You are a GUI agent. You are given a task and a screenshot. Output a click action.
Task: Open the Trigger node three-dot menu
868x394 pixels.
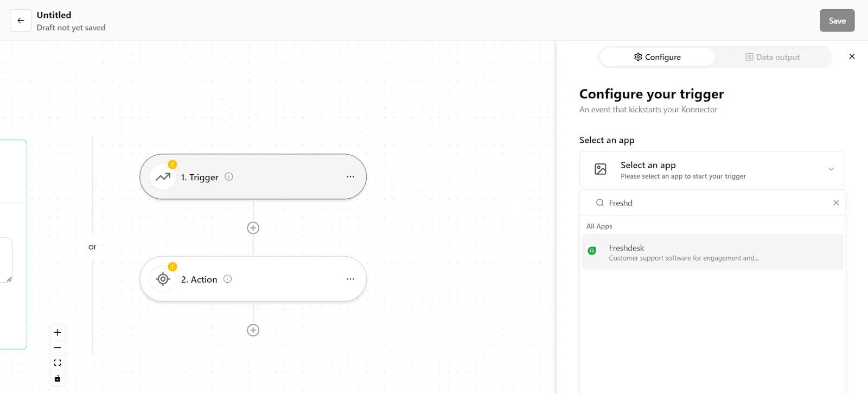(350, 177)
